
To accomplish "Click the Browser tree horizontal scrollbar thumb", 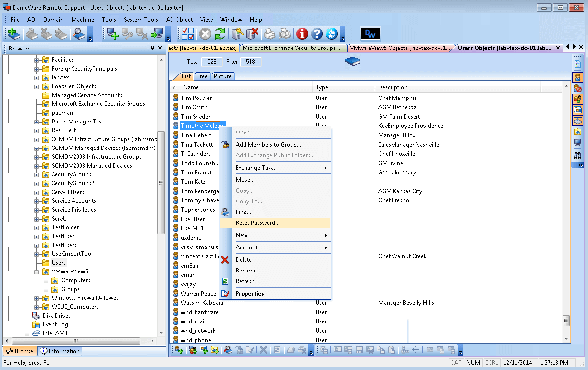I will 75,341.
